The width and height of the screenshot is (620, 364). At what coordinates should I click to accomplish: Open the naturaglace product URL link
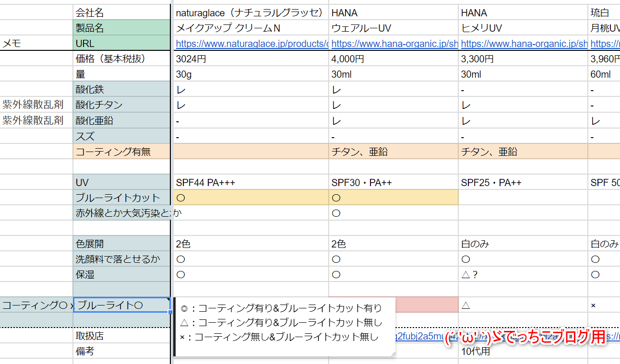(252, 44)
